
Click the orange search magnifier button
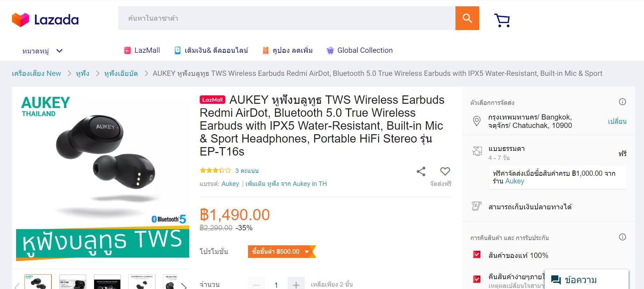[x=467, y=18]
